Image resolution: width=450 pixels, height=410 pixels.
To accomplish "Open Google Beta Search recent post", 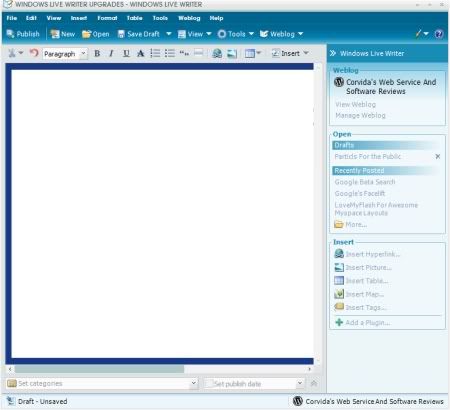I will (x=365, y=182).
